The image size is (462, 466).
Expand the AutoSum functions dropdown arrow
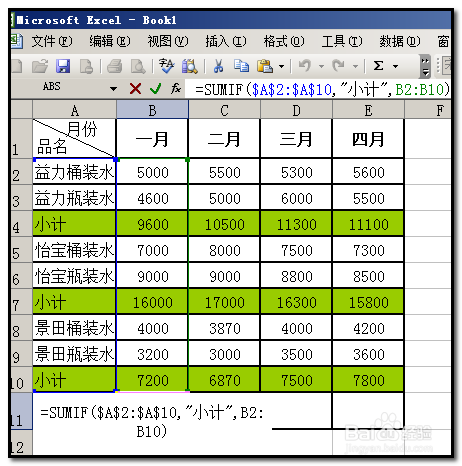396,66
